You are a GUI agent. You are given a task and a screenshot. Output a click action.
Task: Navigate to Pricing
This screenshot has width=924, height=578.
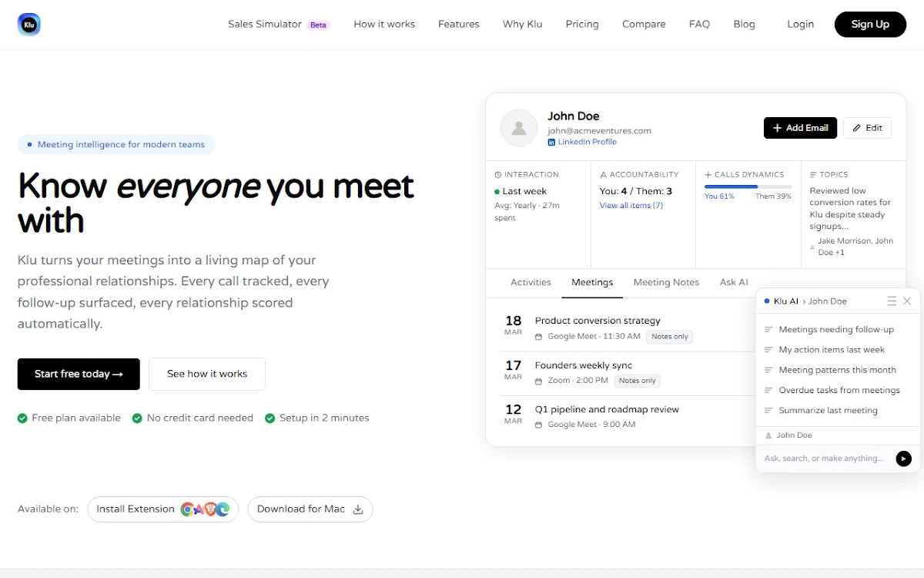(582, 25)
